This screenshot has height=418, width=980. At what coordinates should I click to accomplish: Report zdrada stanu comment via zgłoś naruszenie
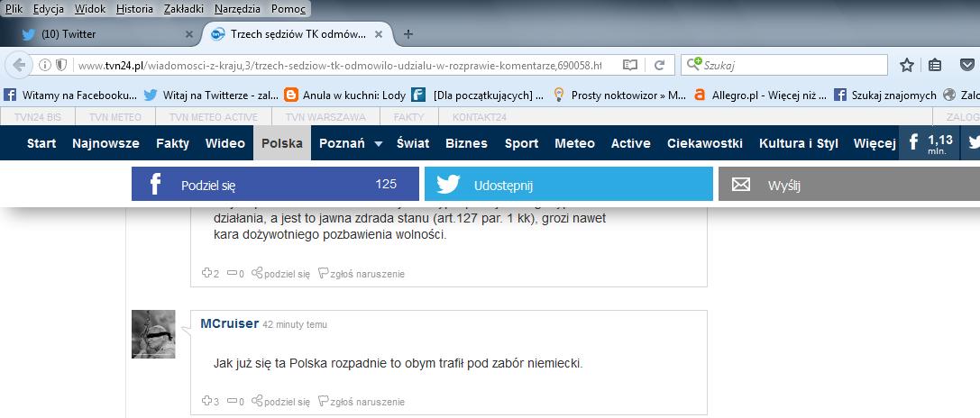(362, 274)
